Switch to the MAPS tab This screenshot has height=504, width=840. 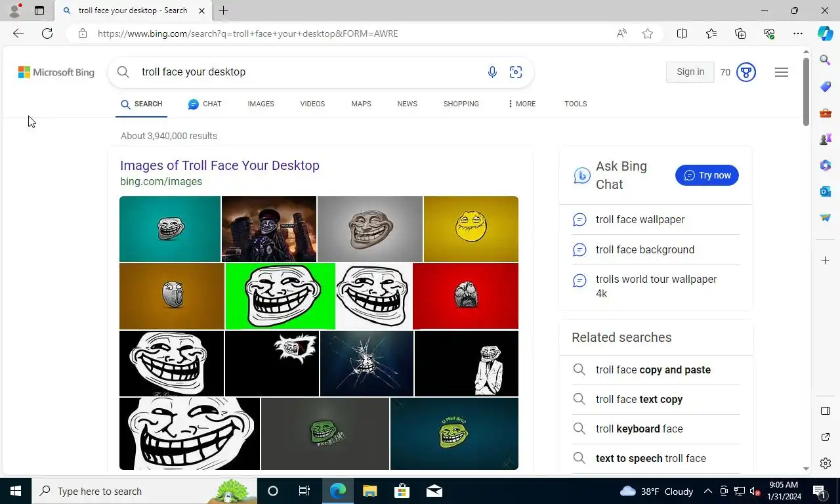pyautogui.click(x=361, y=104)
